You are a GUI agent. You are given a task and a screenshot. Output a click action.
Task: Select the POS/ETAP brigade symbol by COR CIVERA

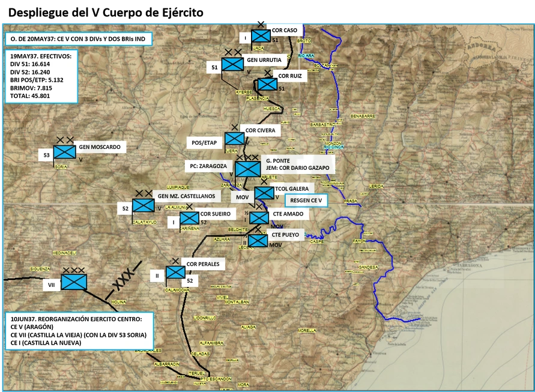(234, 139)
